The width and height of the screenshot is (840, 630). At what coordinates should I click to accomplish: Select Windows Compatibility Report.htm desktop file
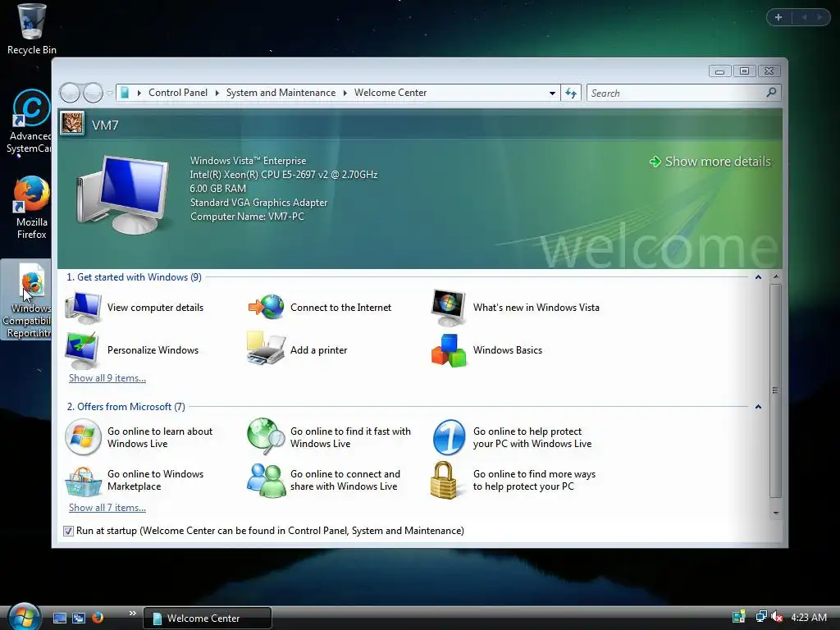tap(27, 300)
